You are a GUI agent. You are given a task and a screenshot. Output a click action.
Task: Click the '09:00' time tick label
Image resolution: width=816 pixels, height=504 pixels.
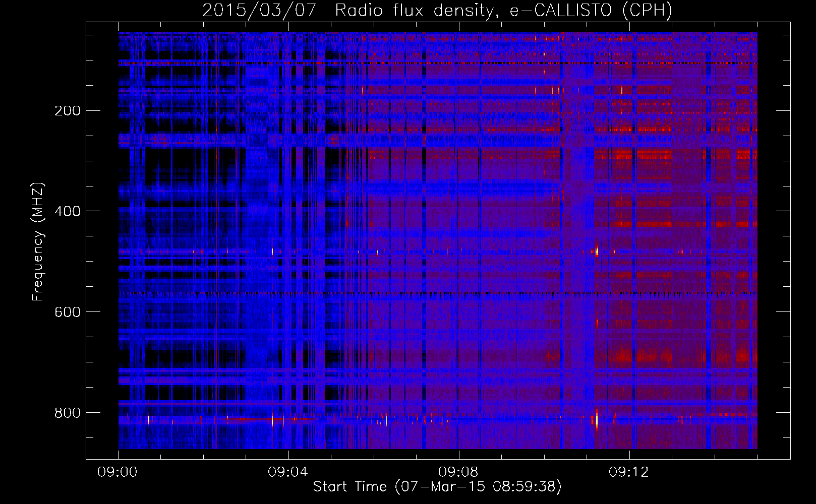pos(118,472)
